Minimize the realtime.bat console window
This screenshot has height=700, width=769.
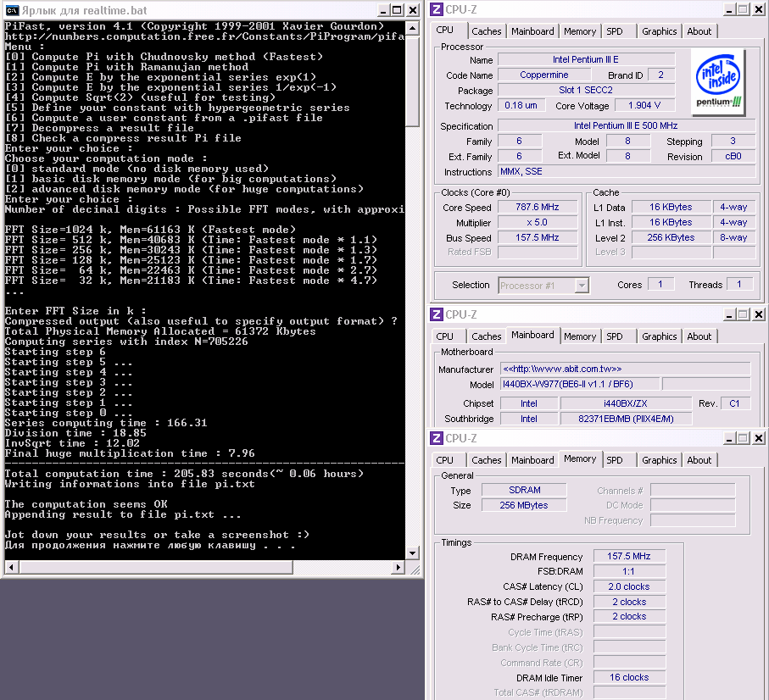coord(384,10)
